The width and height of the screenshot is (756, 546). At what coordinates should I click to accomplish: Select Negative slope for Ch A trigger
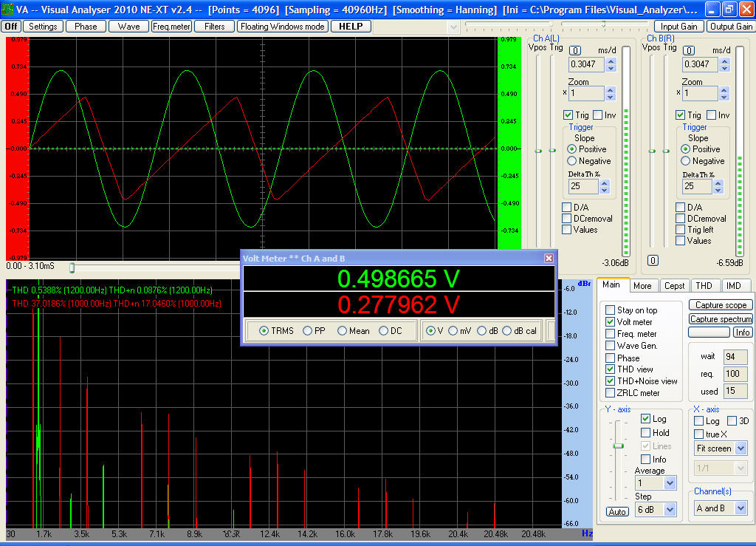pyautogui.click(x=572, y=161)
